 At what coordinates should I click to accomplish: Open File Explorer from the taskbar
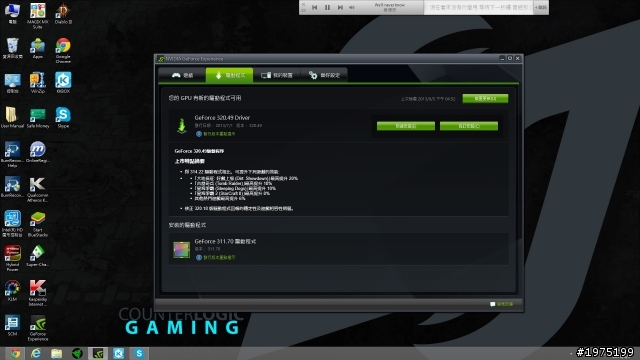click(57, 353)
